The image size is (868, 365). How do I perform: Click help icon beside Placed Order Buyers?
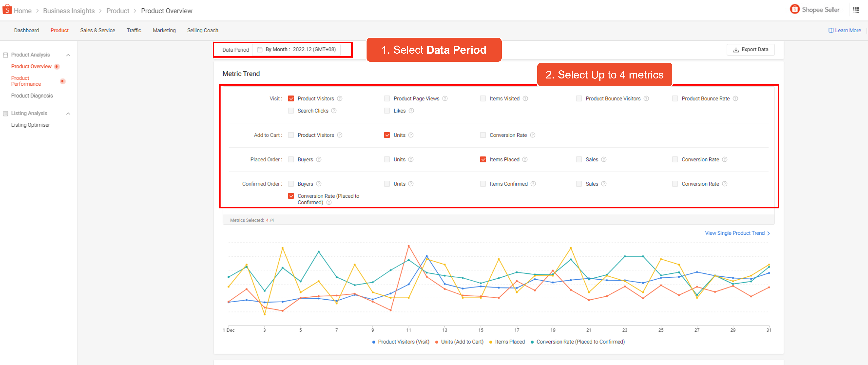click(x=318, y=159)
